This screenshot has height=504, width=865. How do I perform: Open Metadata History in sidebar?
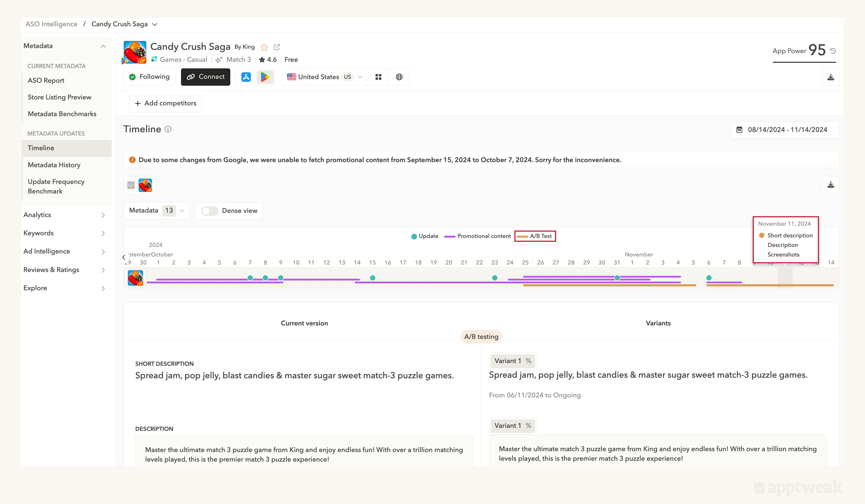pos(54,165)
